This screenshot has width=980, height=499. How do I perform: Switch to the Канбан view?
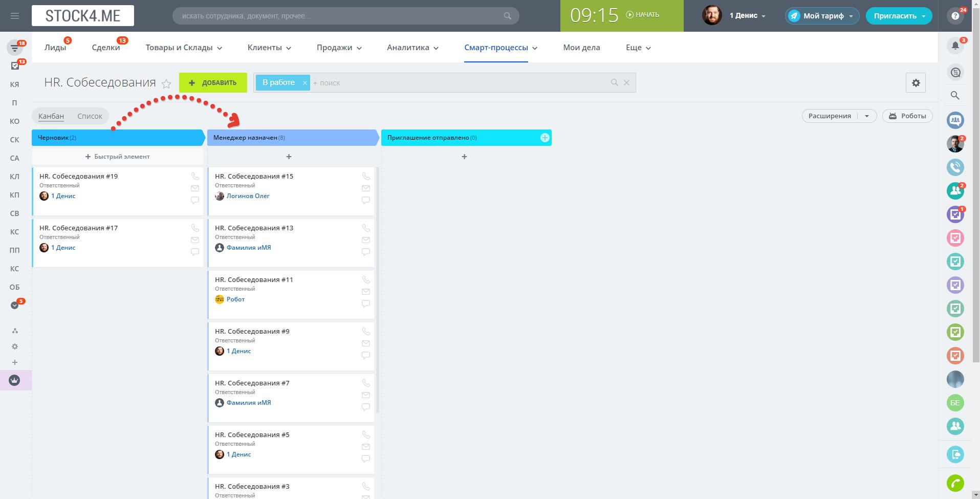coord(51,116)
